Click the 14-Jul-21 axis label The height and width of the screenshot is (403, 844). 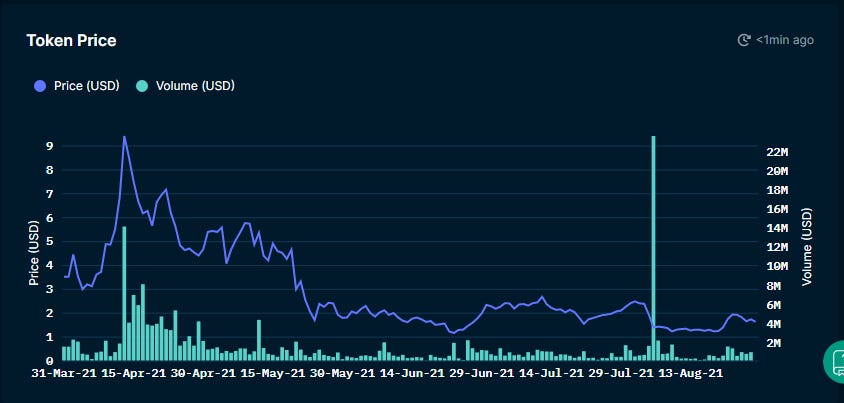[551, 373]
